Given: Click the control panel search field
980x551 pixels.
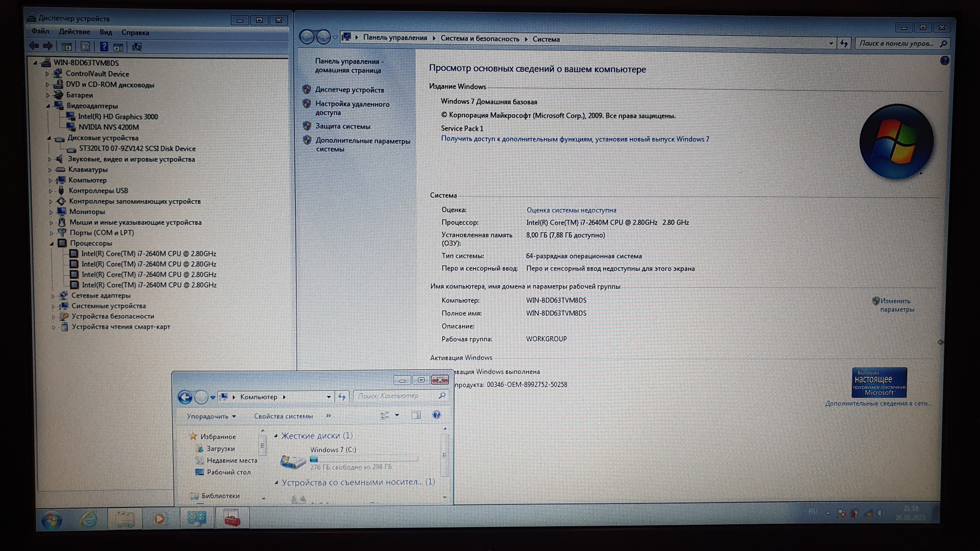Looking at the screenshot, I should (x=896, y=44).
